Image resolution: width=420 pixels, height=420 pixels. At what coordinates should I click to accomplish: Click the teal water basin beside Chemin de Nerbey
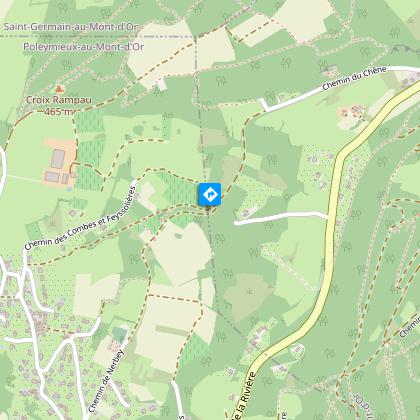pyautogui.click(x=119, y=334)
